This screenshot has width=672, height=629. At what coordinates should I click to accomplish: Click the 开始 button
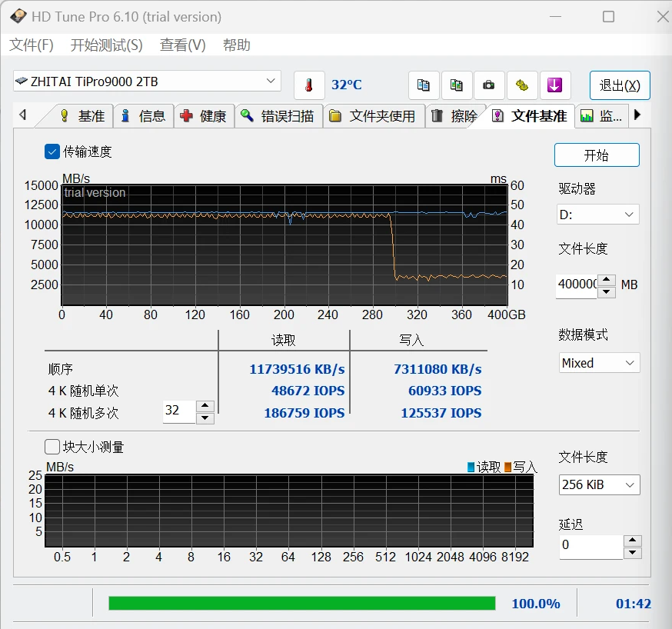[597, 155]
